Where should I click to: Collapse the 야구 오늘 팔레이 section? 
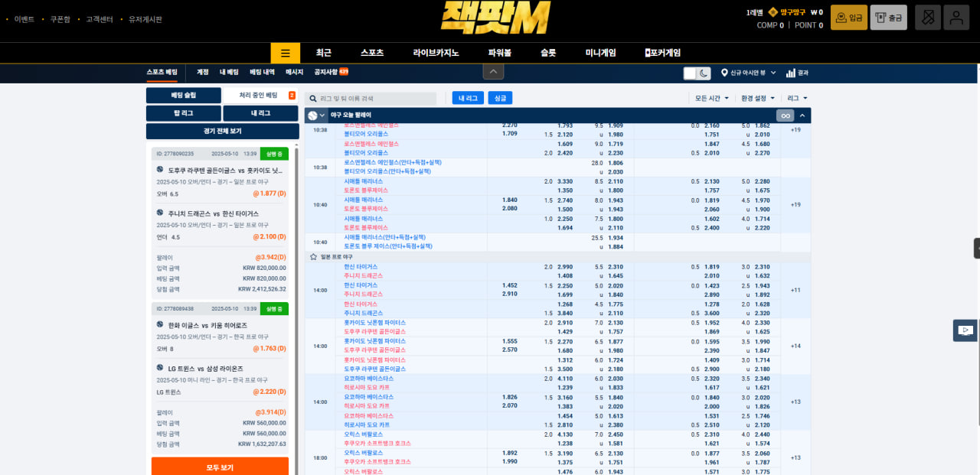[x=802, y=115]
